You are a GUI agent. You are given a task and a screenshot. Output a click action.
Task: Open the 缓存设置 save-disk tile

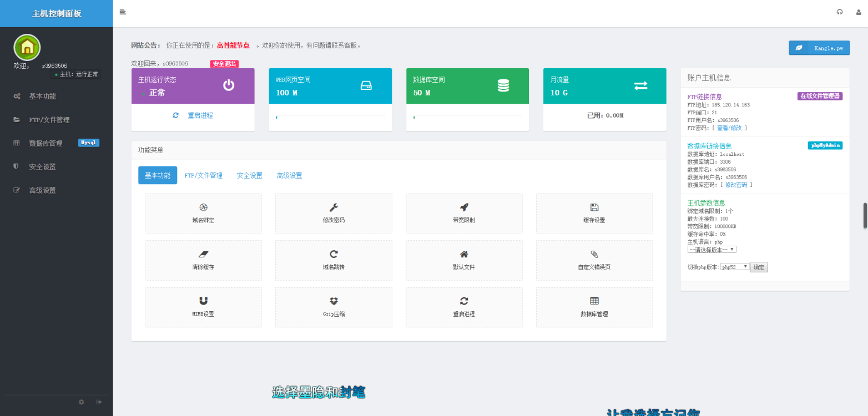(594, 214)
